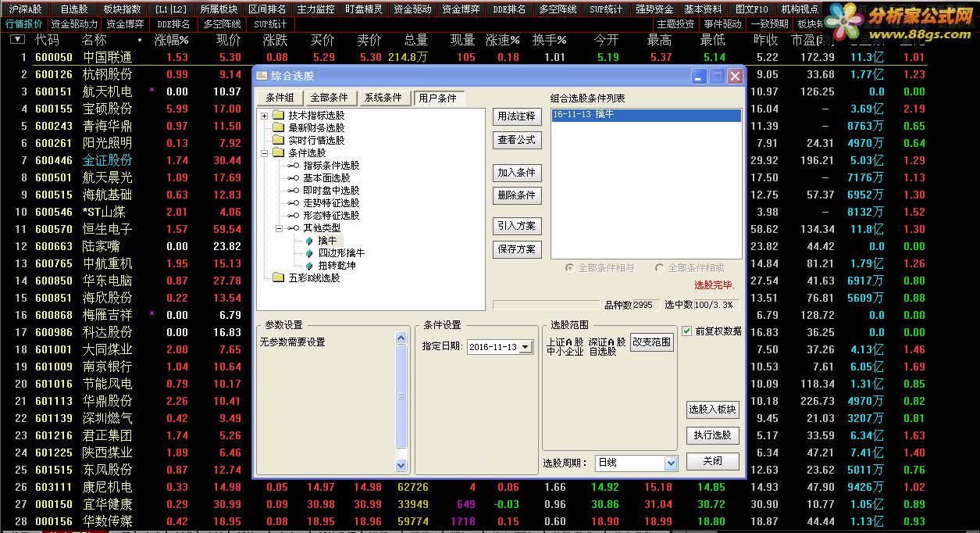Switch to the 主题投资 sub-tab

pyautogui.click(x=675, y=24)
